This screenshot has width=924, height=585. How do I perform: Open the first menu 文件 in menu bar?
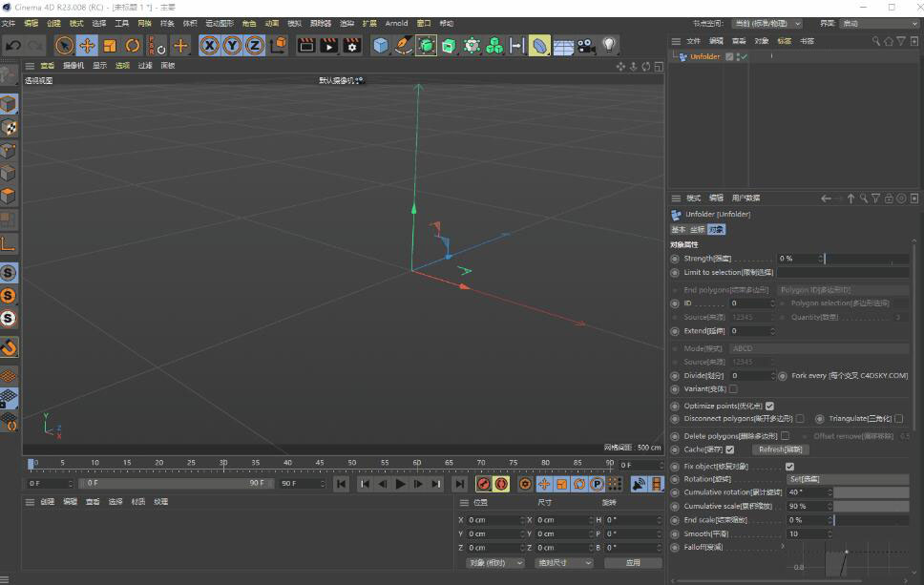pos(9,24)
